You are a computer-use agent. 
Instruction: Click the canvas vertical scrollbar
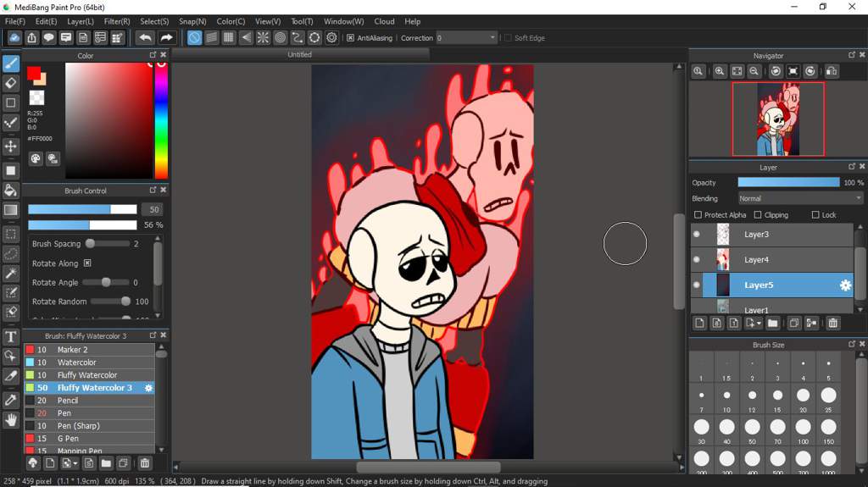pos(679,261)
